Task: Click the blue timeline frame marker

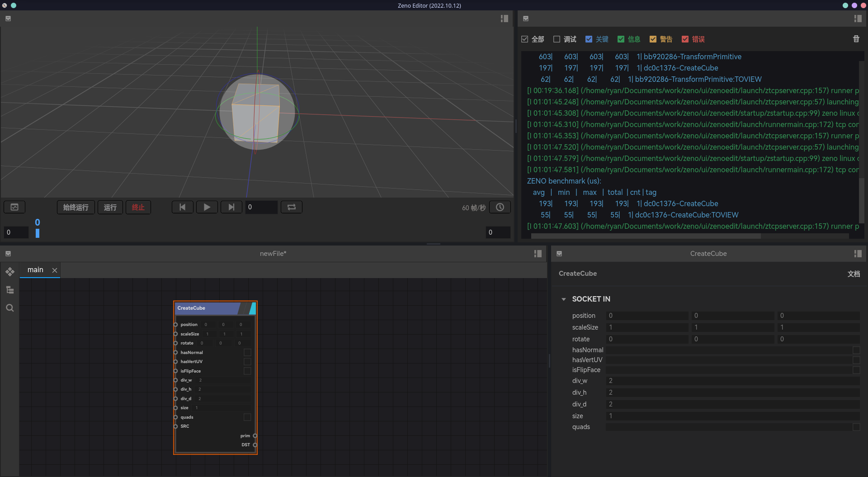Action: point(38,233)
